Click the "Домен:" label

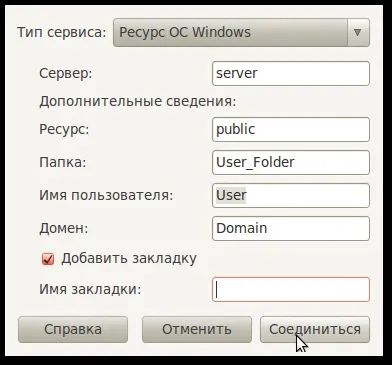64,228
